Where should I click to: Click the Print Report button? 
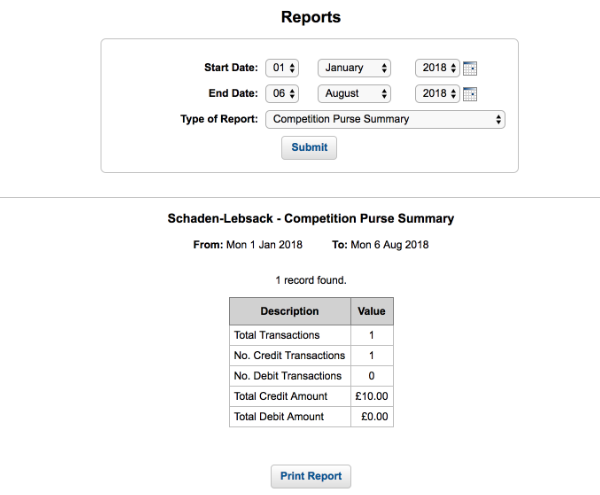(x=311, y=476)
